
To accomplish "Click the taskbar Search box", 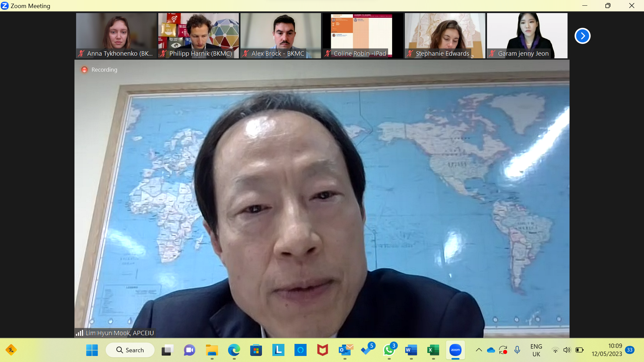I will pyautogui.click(x=130, y=350).
